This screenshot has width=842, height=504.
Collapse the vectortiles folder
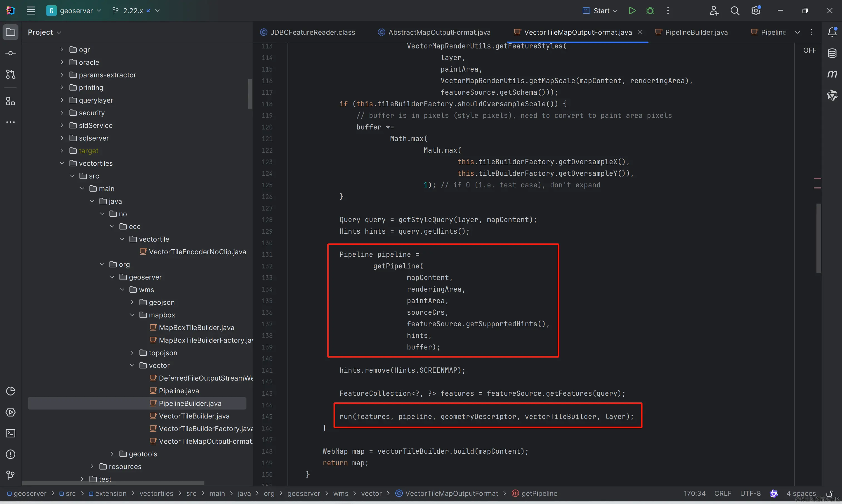pos(62,163)
